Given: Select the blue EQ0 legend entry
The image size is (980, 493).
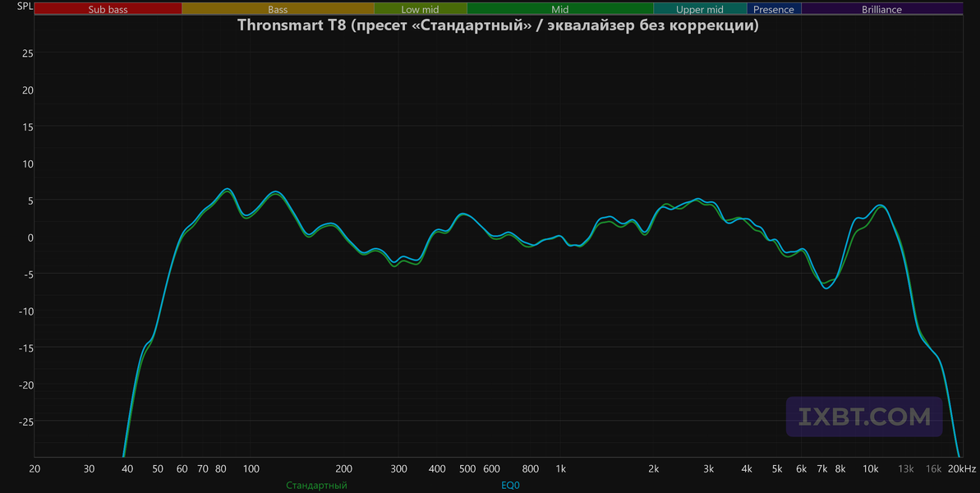Looking at the screenshot, I should [511, 486].
